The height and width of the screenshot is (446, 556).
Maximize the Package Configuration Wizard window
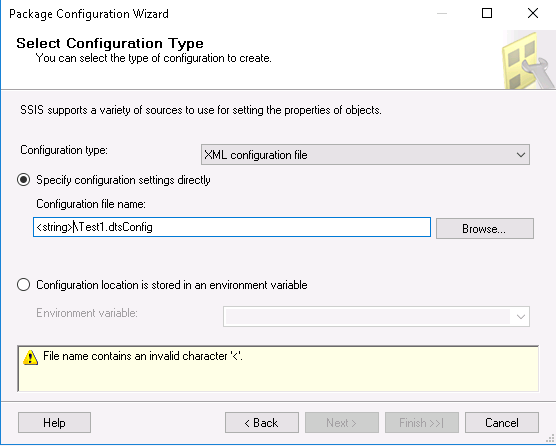point(487,13)
